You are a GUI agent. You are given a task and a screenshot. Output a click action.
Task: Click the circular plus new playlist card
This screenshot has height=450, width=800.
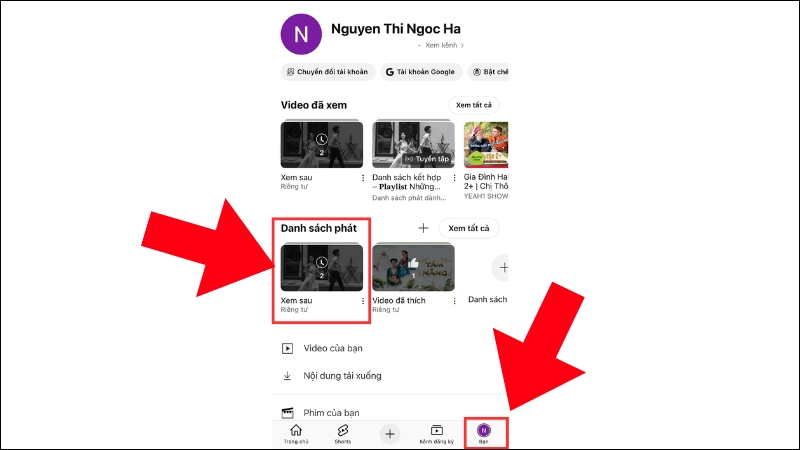501,267
